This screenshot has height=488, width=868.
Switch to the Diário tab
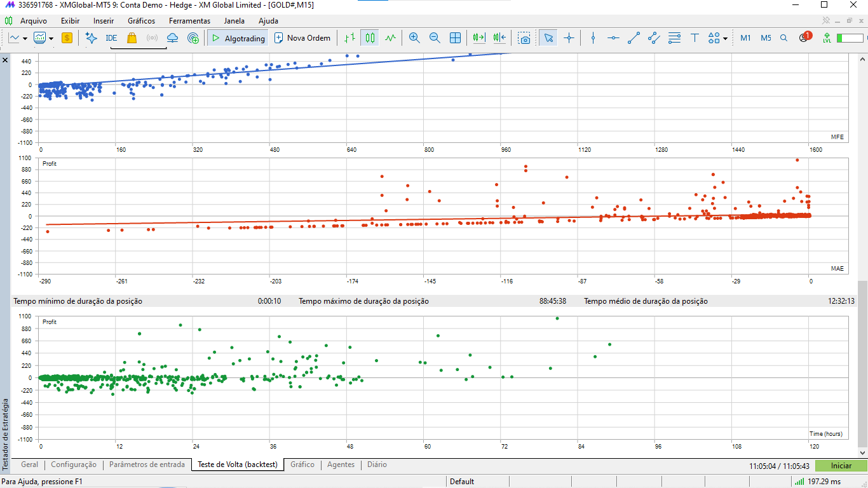point(377,464)
